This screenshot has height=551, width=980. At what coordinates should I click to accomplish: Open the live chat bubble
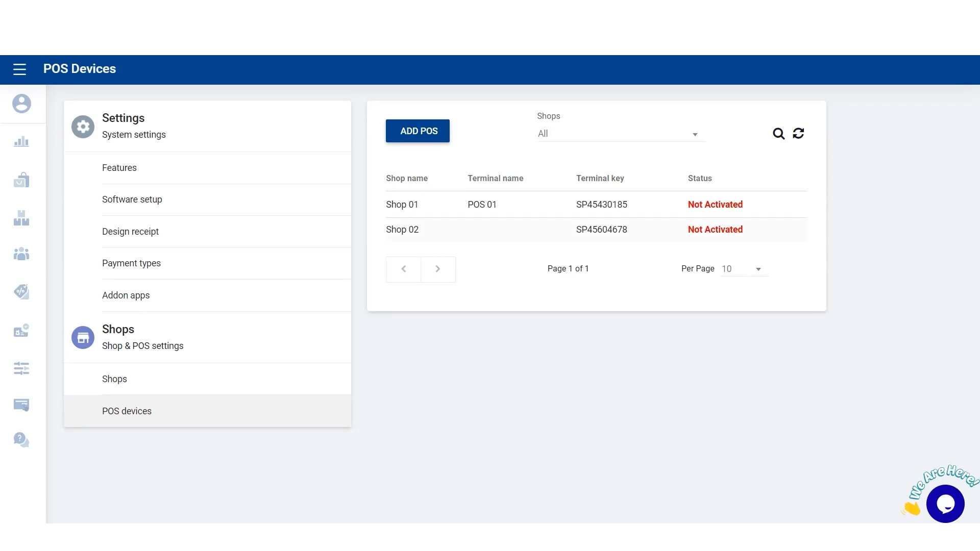tap(945, 504)
